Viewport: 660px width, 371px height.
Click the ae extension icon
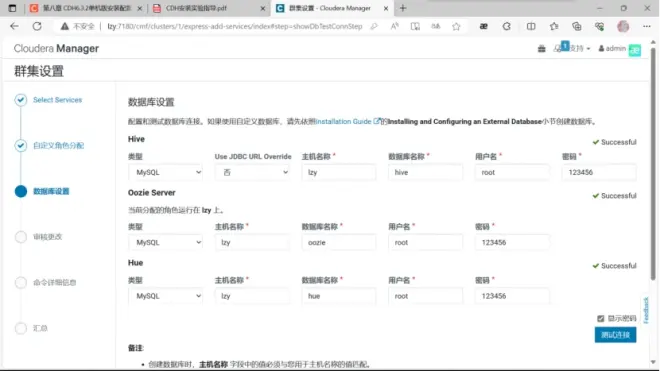pos(483,26)
